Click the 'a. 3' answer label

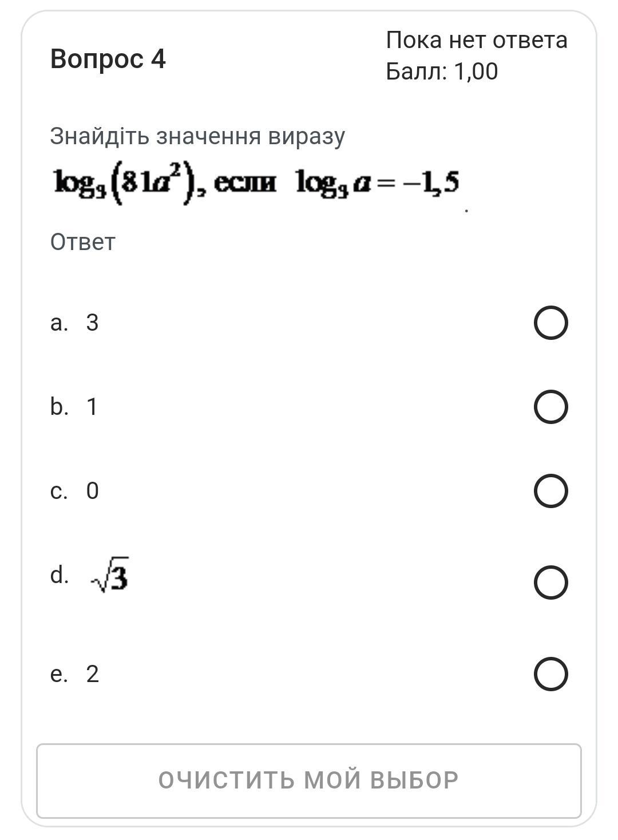pyautogui.click(x=74, y=323)
